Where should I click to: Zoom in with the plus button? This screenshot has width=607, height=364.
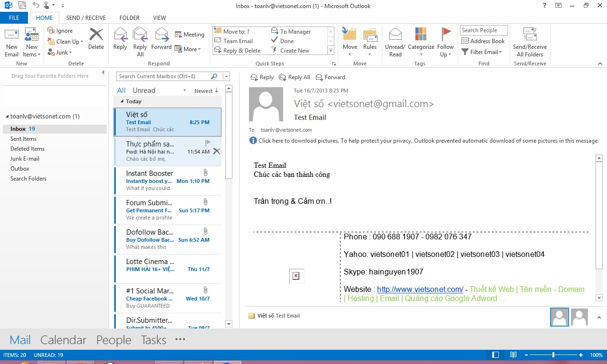point(581,355)
